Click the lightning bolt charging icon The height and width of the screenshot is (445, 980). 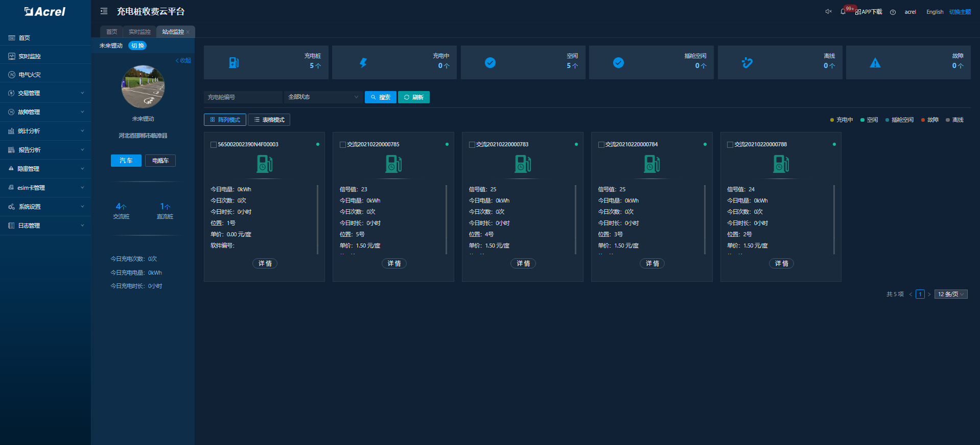point(363,63)
